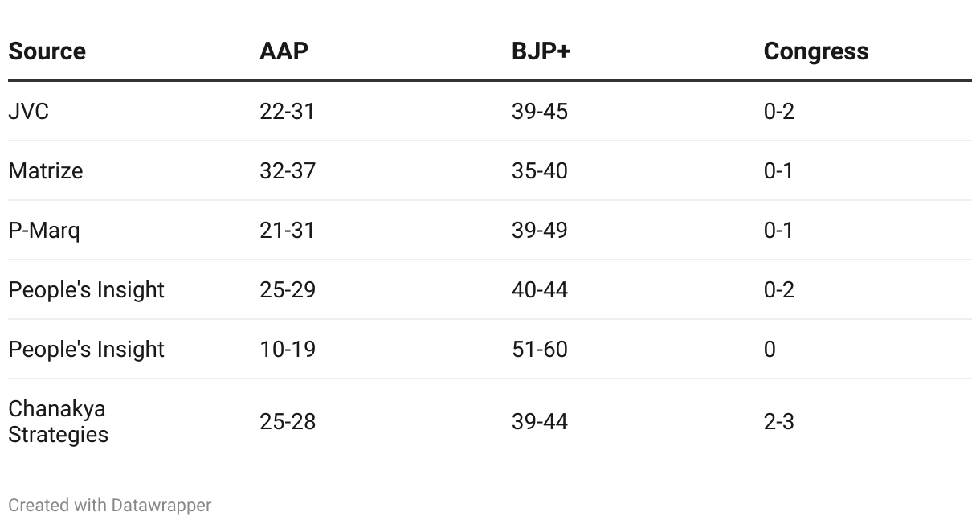The height and width of the screenshot is (524, 980).
Task: Click Congress value 2-3 for Chanakya
Action: [x=779, y=421]
